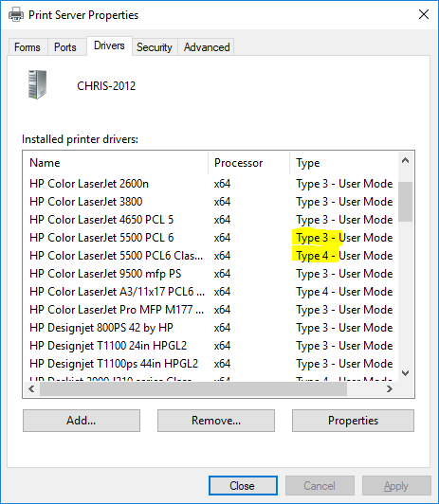Click the horizontal scrollbar thumb
This screenshot has width=439, height=504.
pos(193,389)
